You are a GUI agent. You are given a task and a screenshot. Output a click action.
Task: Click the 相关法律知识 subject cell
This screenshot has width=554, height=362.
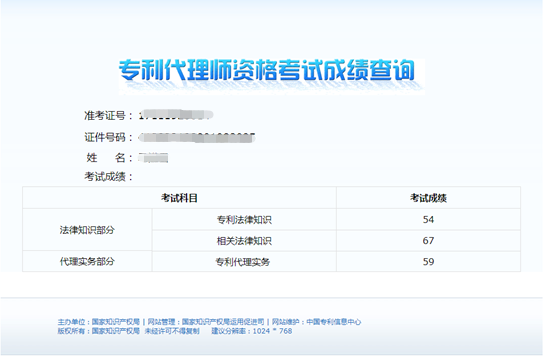point(244,241)
